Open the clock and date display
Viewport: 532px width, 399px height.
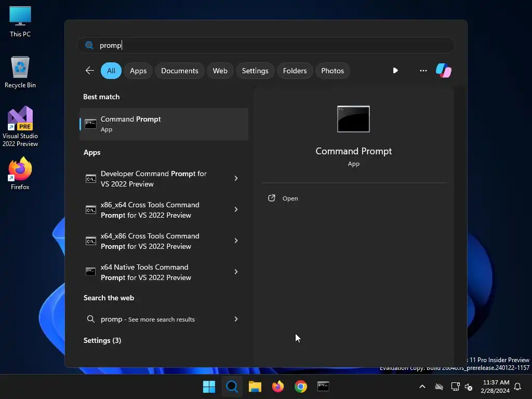coord(495,387)
